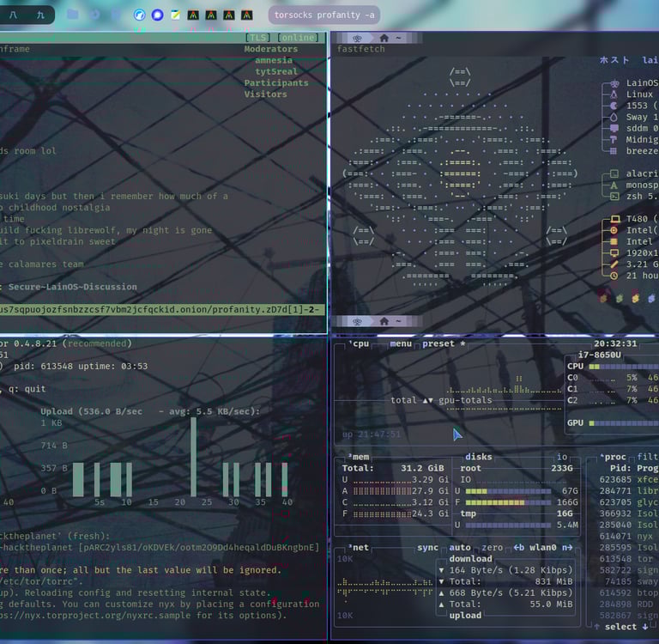The width and height of the screenshot is (659, 644).
Task: Click the yellow color block under fastfetch info
Action: pos(636,298)
